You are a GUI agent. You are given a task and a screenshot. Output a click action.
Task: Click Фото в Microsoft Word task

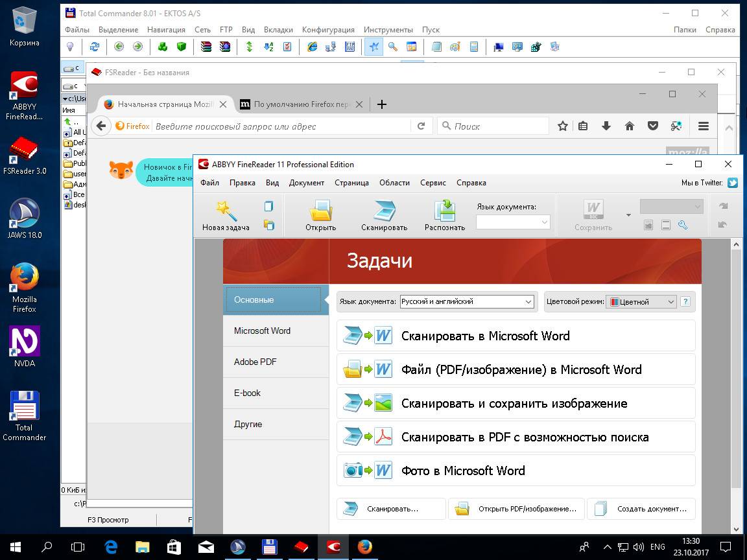[x=516, y=471]
